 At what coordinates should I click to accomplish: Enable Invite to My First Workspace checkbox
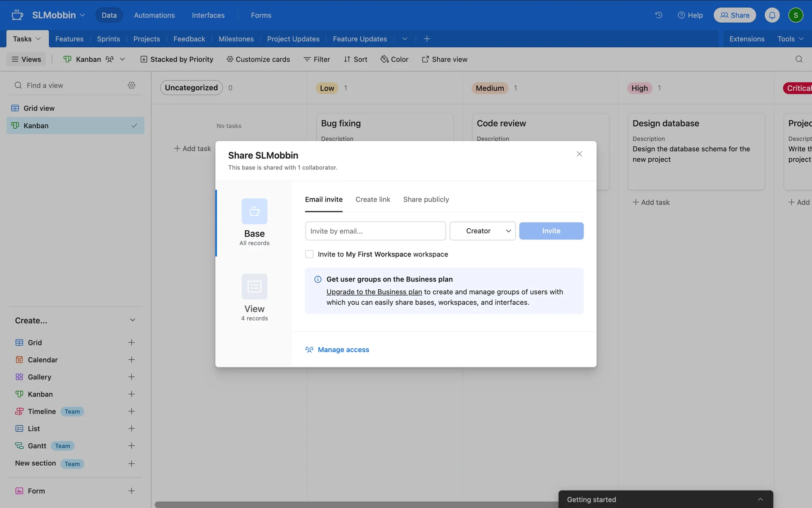309,254
